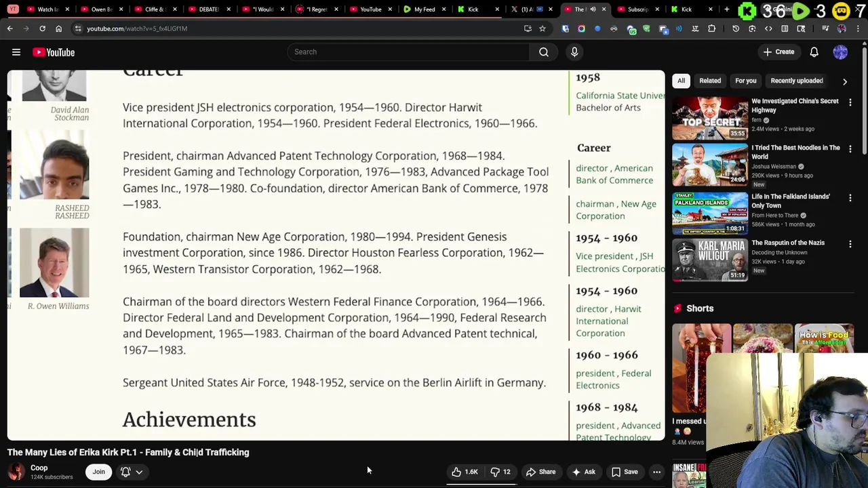Click the Share button under video
868x488 pixels.
(x=540, y=472)
